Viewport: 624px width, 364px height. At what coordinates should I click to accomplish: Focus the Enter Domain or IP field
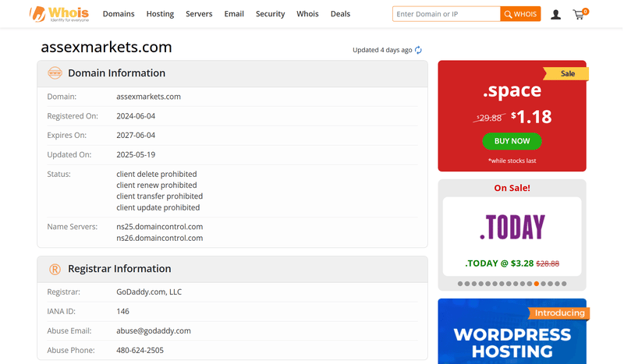446,14
